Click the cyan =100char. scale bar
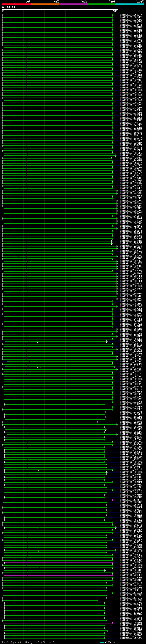 (102, 642)
